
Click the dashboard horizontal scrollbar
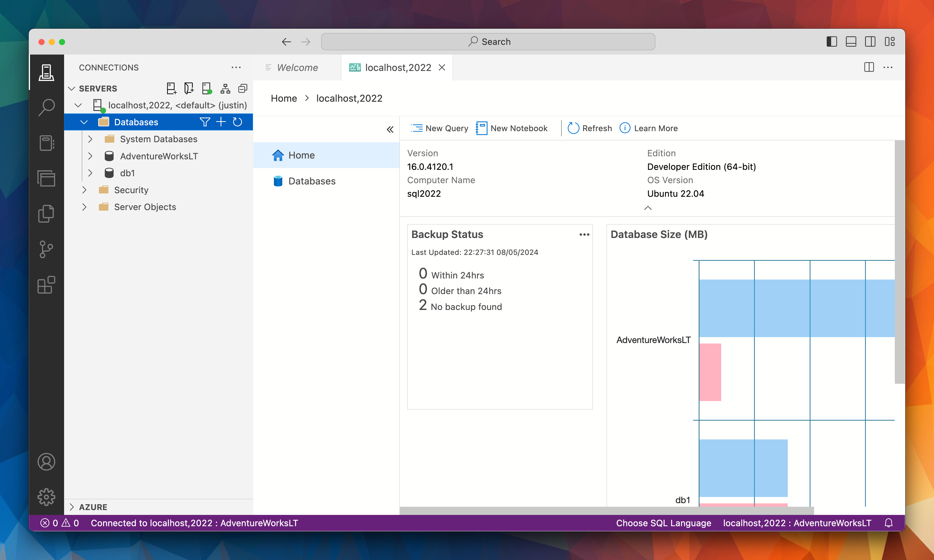point(607,511)
